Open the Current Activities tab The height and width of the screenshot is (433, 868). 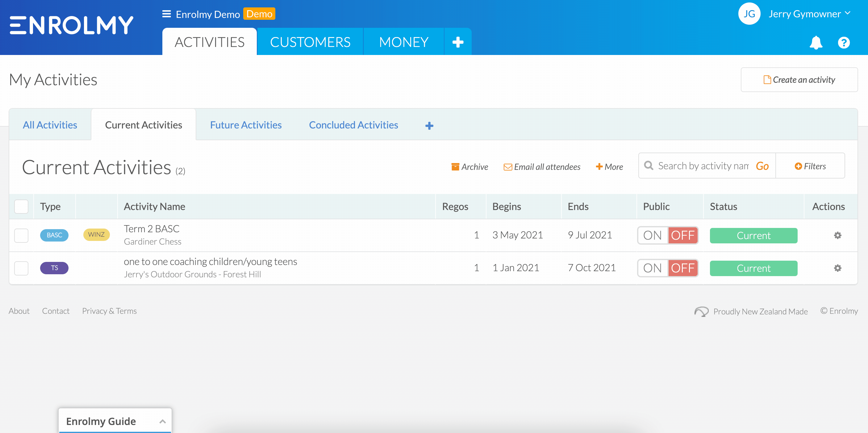coord(144,125)
